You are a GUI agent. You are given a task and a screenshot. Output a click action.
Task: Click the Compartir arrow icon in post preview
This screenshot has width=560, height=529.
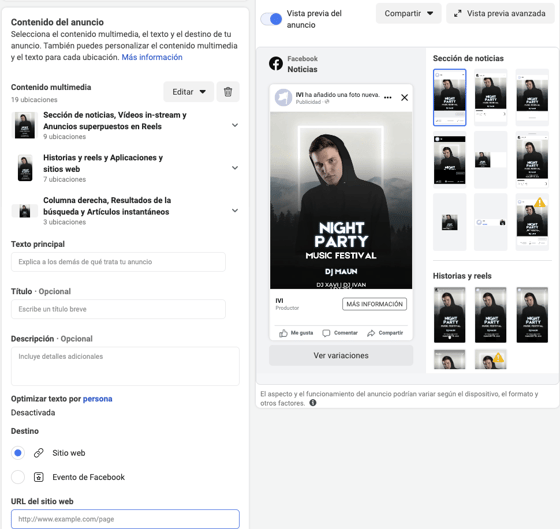(371, 333)
